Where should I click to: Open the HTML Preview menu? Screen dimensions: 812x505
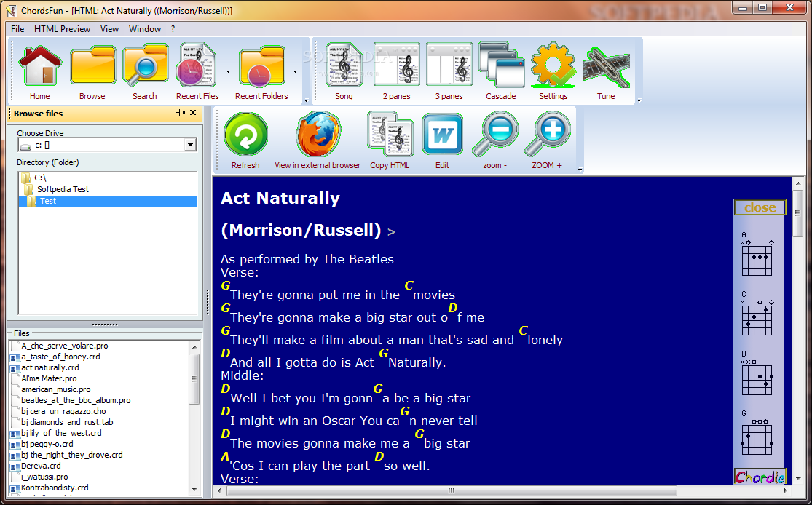point(62,29)
